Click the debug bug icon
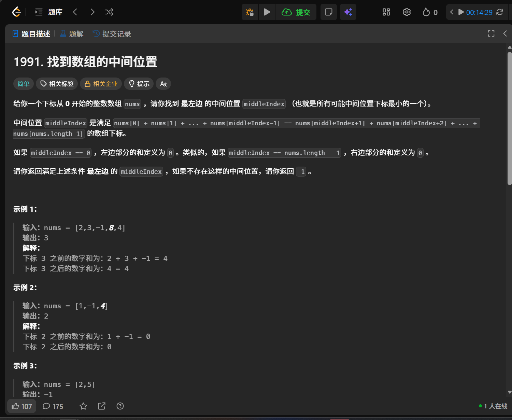Screen dimensions: 512x420 [250, 12]
